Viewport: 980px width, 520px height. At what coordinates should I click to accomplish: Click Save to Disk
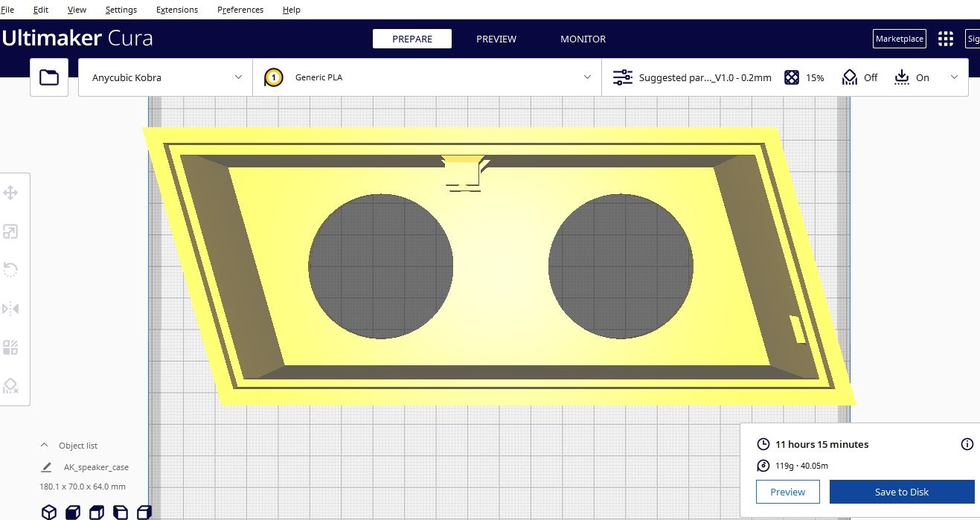click(x=902, y=492)
